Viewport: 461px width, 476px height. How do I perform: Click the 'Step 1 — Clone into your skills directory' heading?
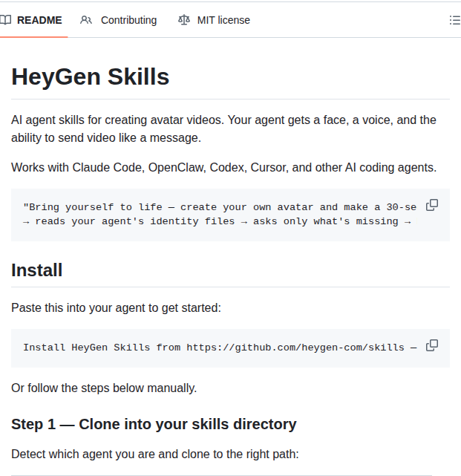point(154,424)
